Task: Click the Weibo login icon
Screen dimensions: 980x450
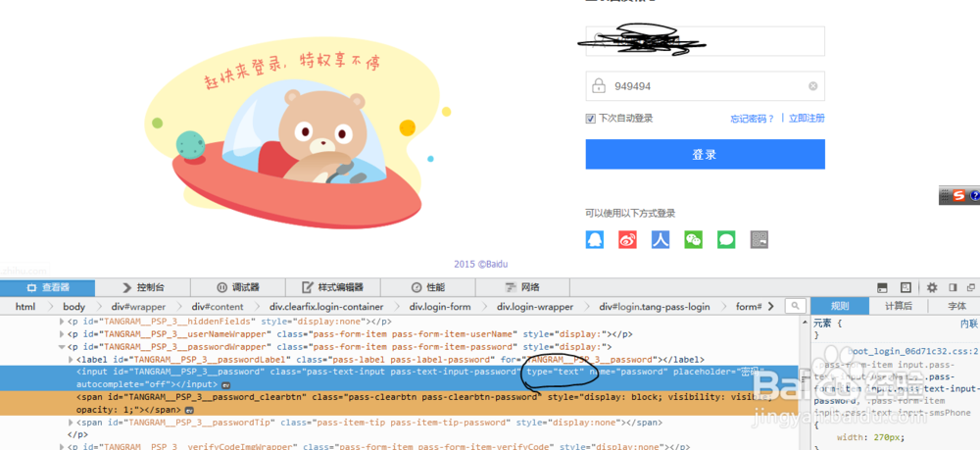Action: (x=627, y=239)
